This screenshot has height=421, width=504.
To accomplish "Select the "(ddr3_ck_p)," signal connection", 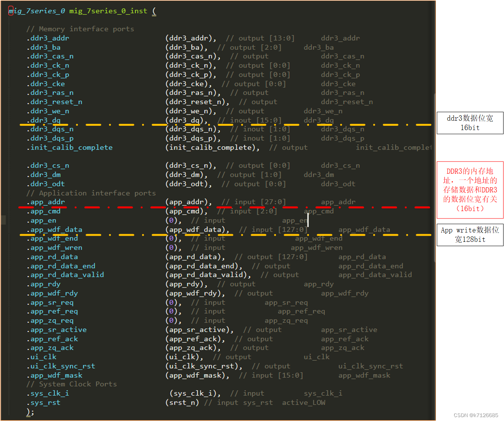I will click(x=191, y=75).
